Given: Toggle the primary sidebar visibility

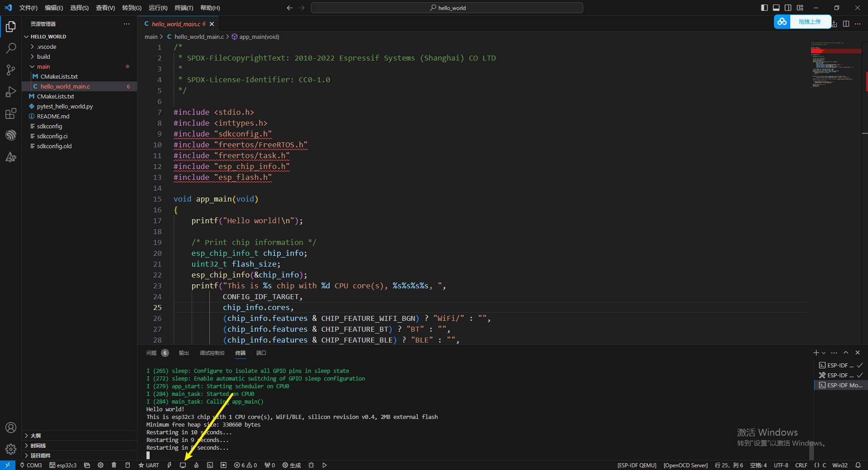Looking at the screenshot, I should 764,8.
